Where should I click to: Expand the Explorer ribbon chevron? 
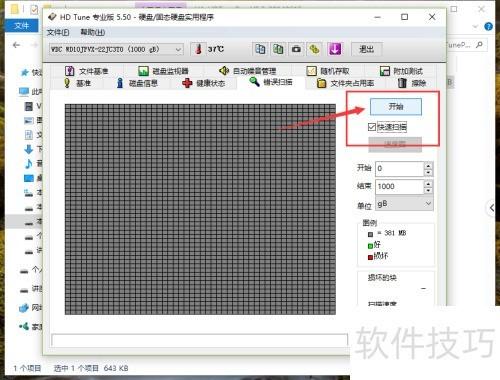475,26
